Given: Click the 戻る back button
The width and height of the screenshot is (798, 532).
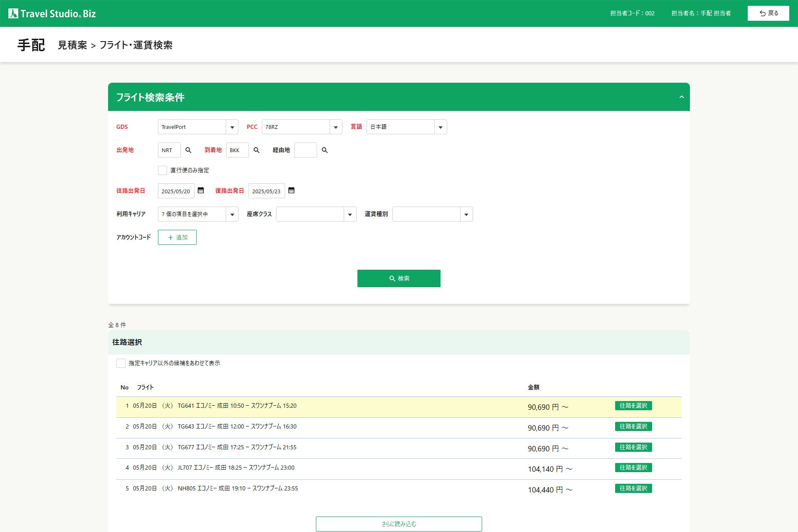Looking at the screenshot, I should pos(768,13).
